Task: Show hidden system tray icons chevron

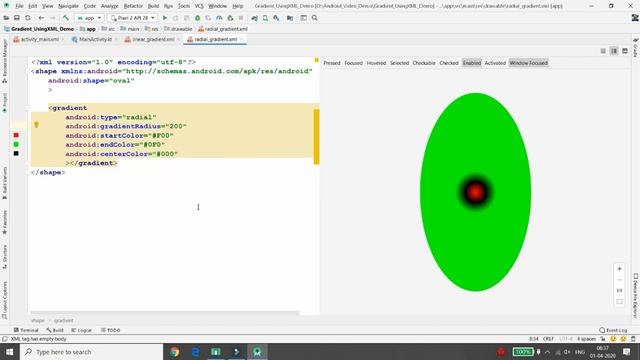Action: point(547,352)
